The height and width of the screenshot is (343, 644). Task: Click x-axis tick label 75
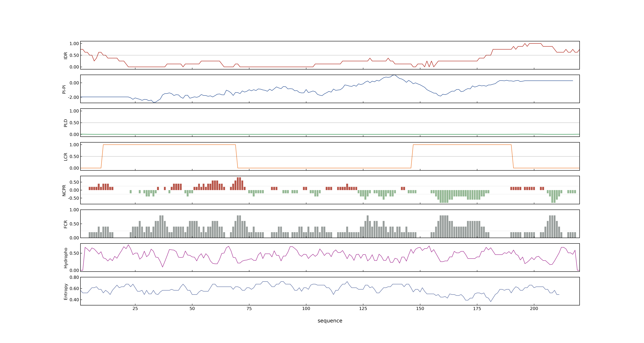coord(249,308)
